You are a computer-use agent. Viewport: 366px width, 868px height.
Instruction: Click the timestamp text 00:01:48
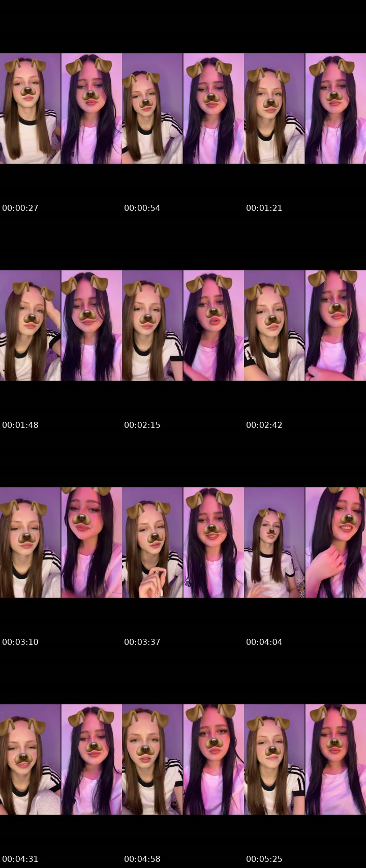20,425
